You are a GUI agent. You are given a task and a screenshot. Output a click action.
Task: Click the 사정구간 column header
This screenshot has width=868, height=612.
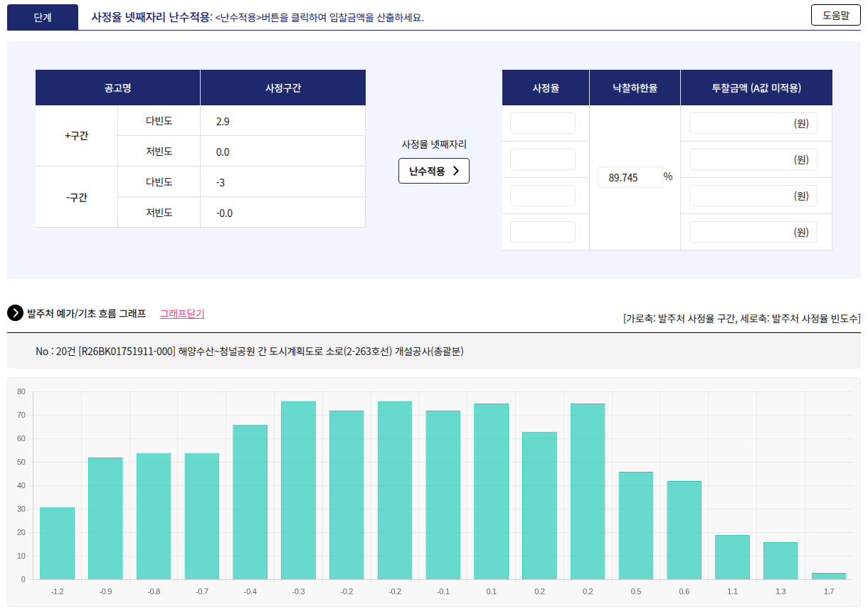[283, 88]
